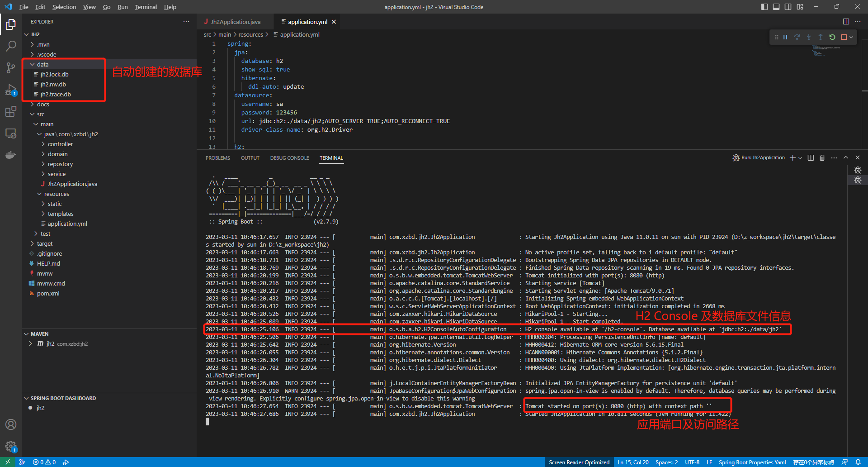Toggle bottom panel visibility
Image resolution: width=868 pixels, height=467 pixels.
point(776,7)
